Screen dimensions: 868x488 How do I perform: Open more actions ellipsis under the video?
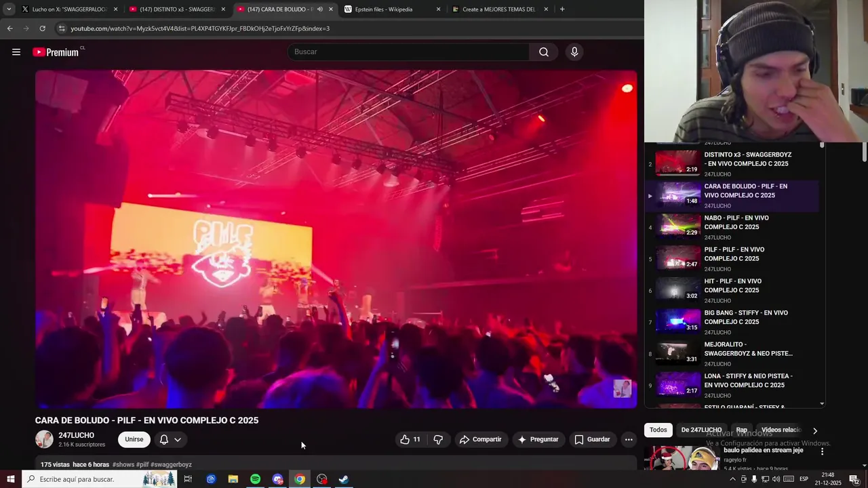point(629,439)
